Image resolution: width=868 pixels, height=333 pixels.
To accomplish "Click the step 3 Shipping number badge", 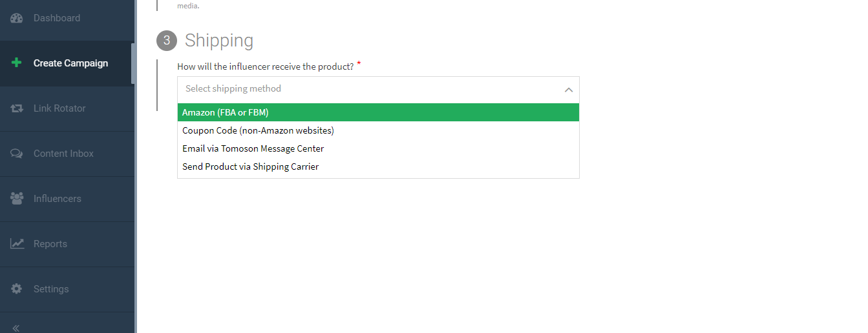I will [x=167, y=41].
